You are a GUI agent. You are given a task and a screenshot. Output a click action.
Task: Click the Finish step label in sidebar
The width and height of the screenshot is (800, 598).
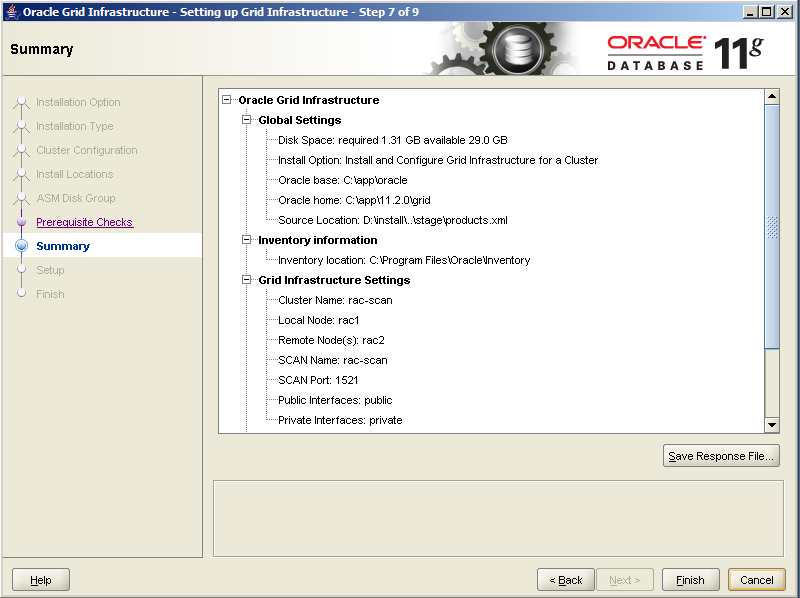click(50, 294)
